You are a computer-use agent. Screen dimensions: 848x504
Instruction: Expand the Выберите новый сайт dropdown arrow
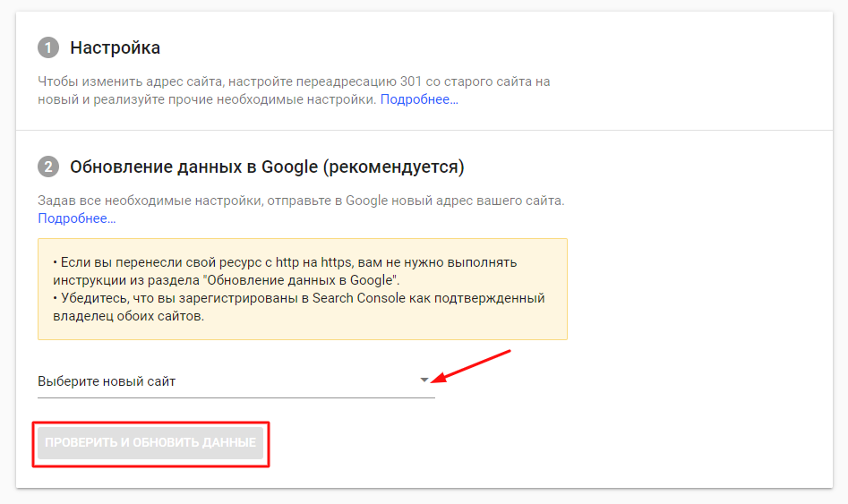click(424, 380)
